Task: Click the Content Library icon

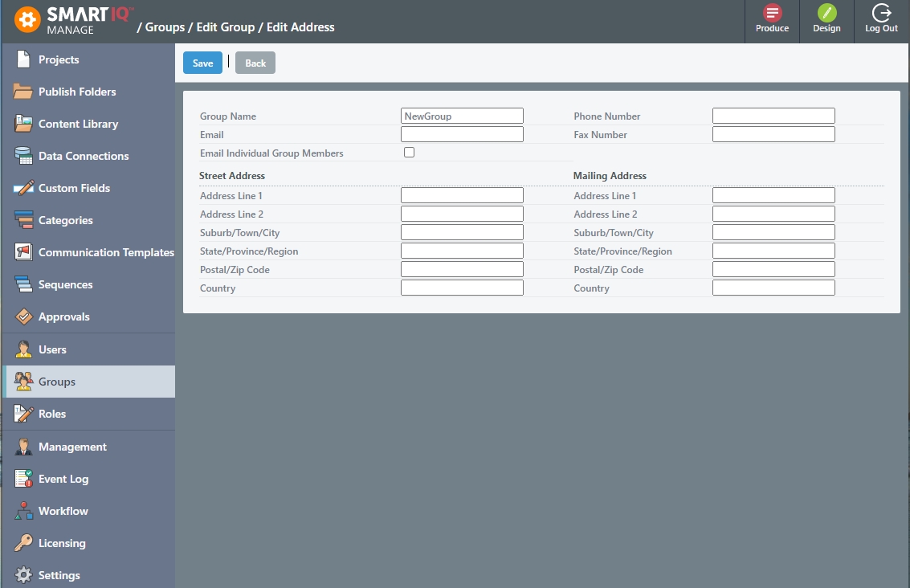Action: pyautogui.click(x=23, y=124)
